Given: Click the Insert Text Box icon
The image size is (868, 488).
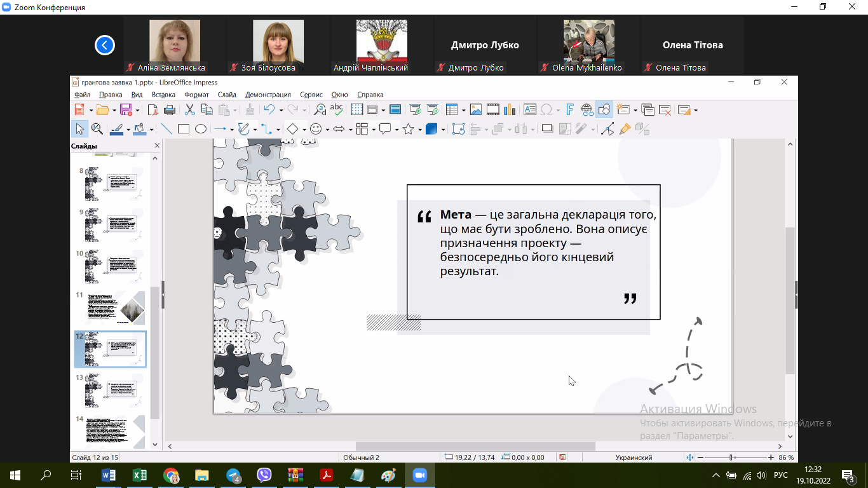Looking at the screenshot, I should pyautogui.click(x=529, y=110).
